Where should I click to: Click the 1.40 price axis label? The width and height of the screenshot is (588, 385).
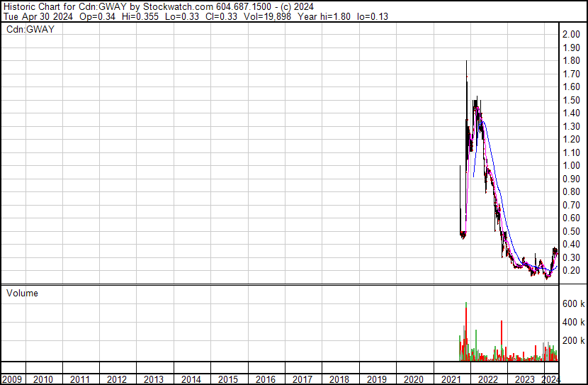pos(571,113)
